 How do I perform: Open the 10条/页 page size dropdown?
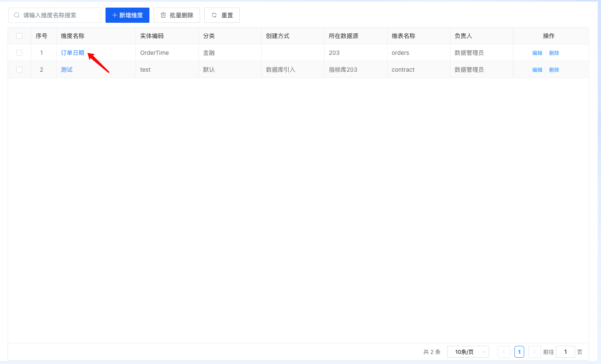click(468, 352)
